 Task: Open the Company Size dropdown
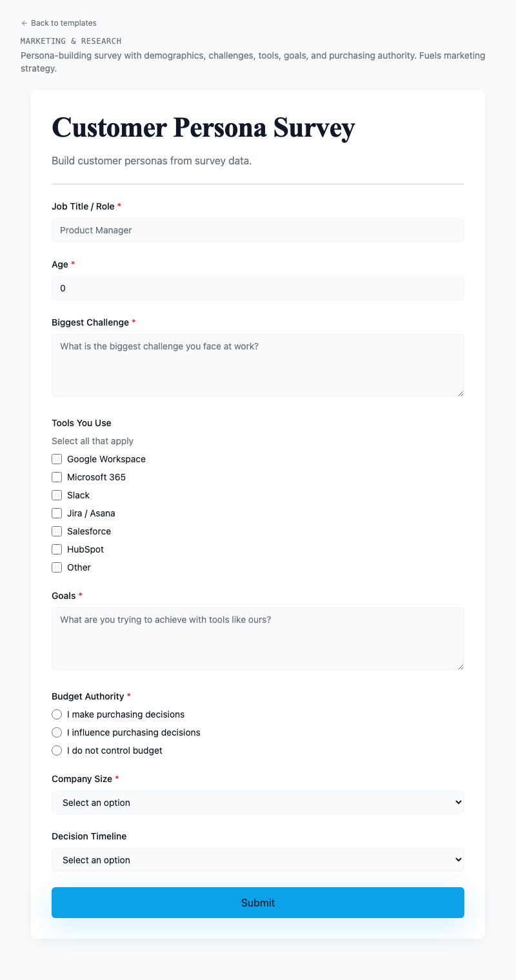coord(258,802)
